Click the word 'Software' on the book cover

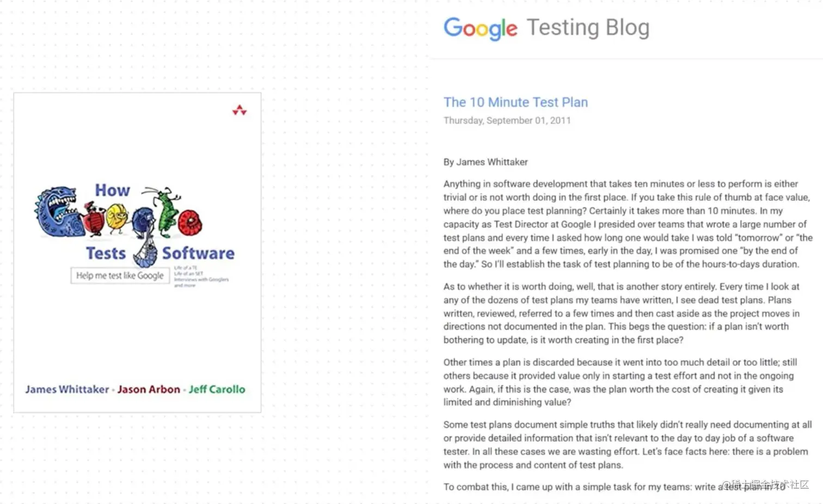click(x=198, y=254)
